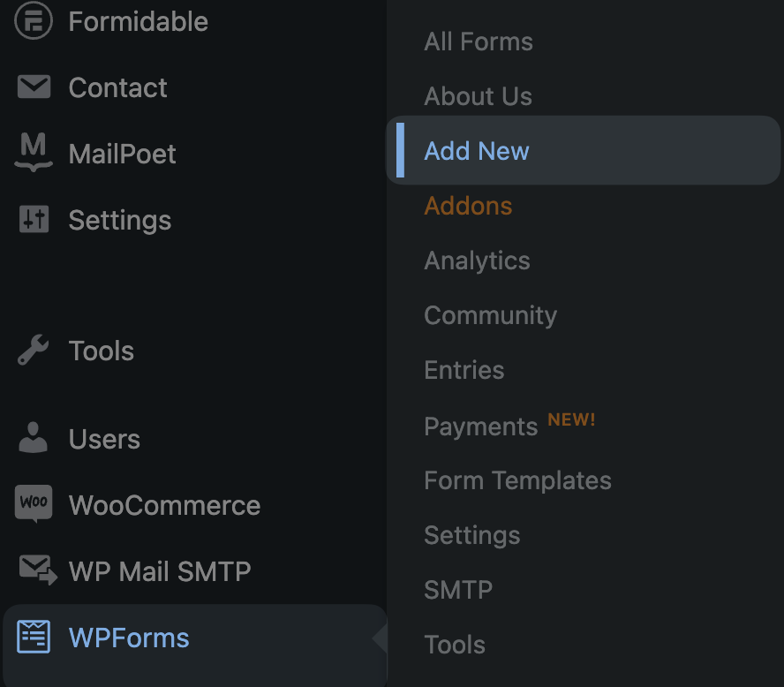Open Form Templates submenu item
784x687 pixels.
(517, 480)
